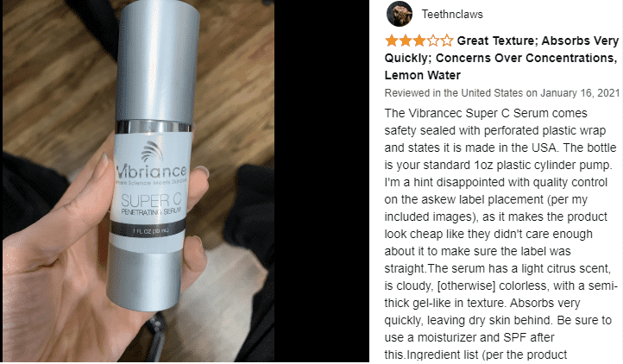Click the black bar right of the photo
The height and width of the screenshot is (364, 623).
pos(322,181)
